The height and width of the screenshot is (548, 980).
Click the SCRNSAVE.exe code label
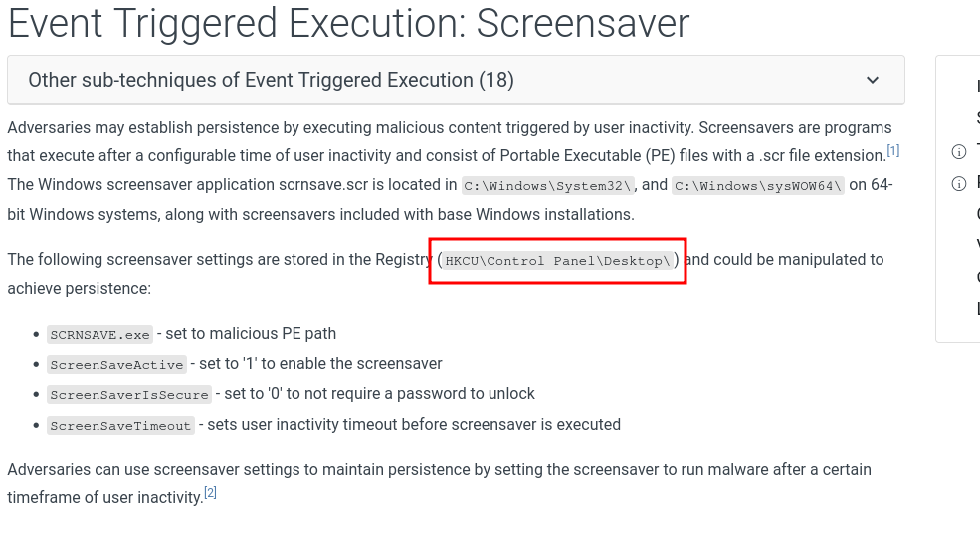click(x=99, y=335)
